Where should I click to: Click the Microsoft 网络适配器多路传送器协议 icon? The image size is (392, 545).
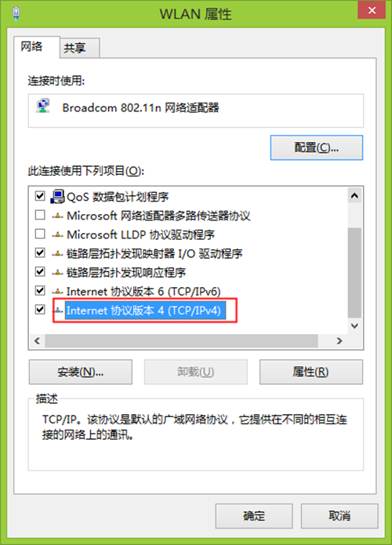click(58, 216)
